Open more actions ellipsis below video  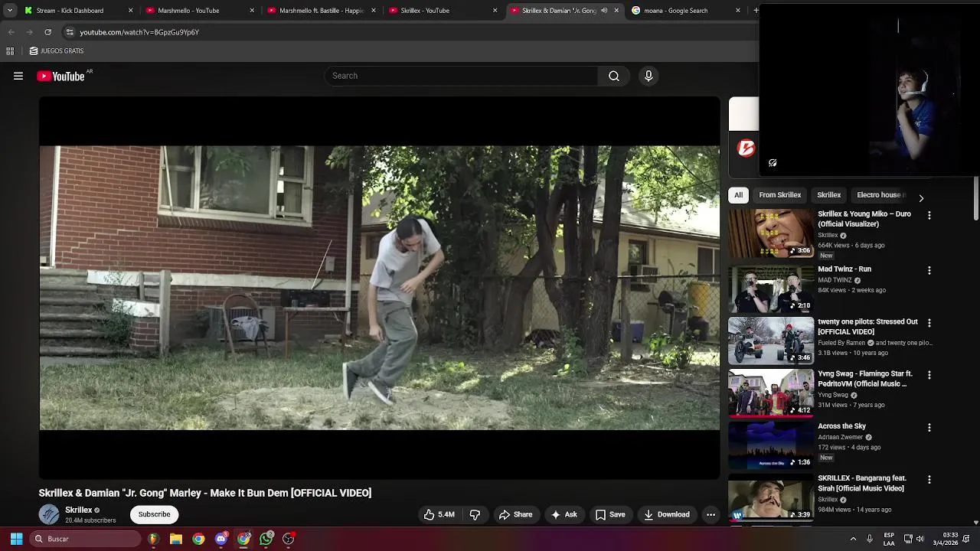point(710,514)
